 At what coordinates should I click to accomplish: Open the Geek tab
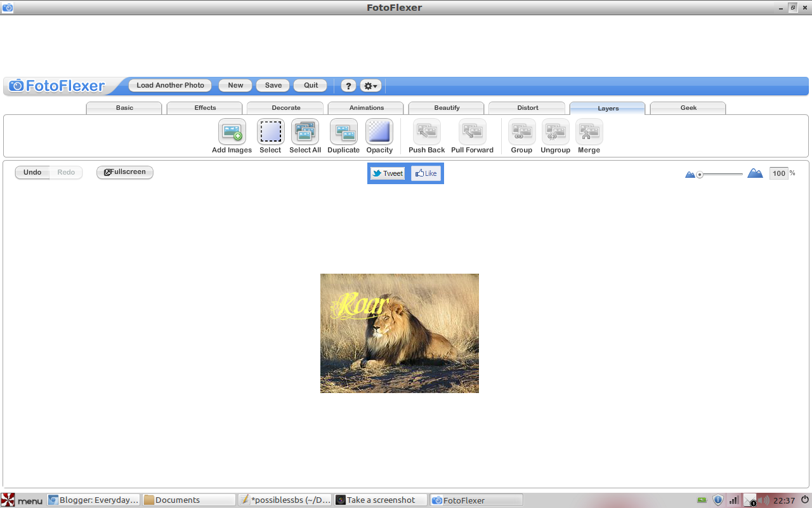point(688,108)
